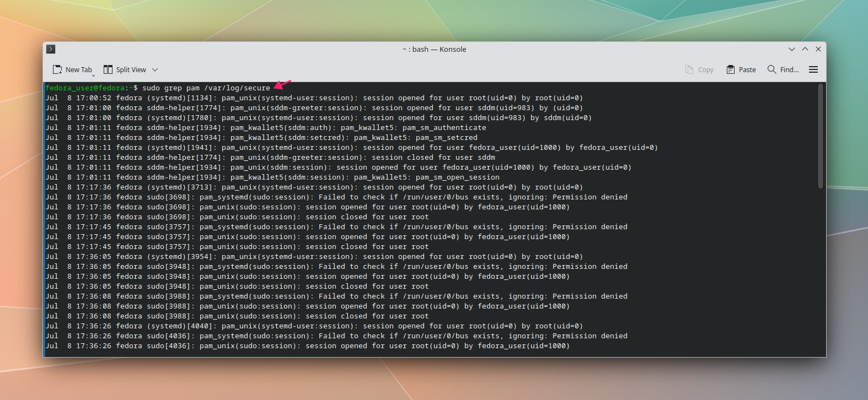
Task: Open a New Tab in Konsole
Action: (x=72, y=69)
